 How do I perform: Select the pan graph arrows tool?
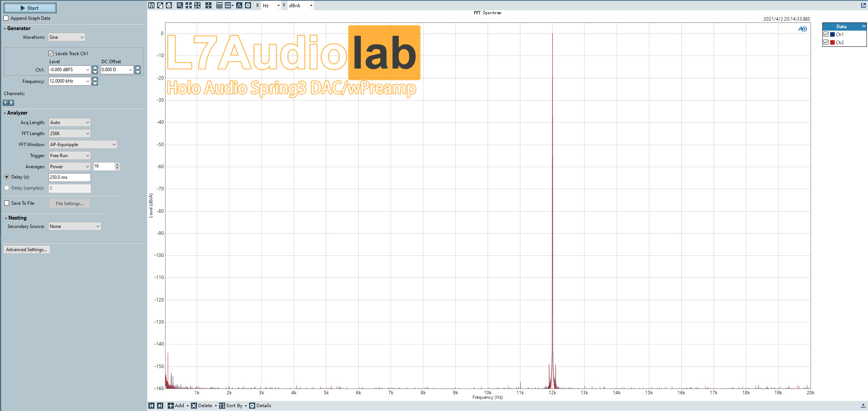(x=188, y=5)
